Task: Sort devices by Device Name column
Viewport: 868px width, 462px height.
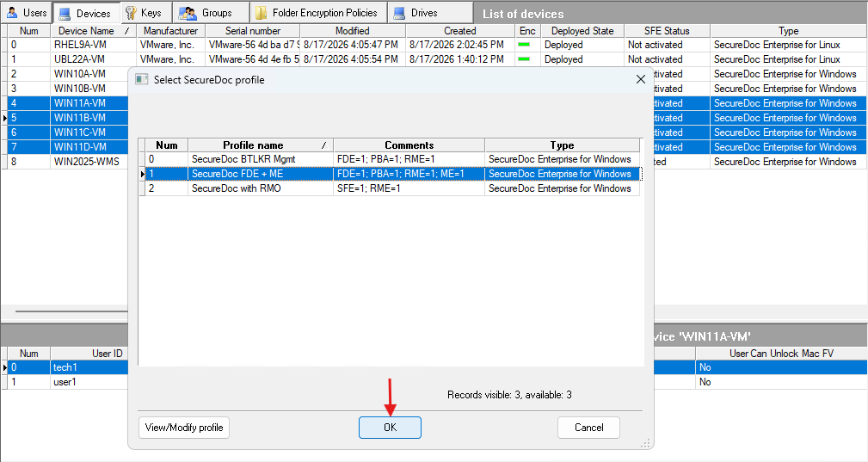Action: 93,31
